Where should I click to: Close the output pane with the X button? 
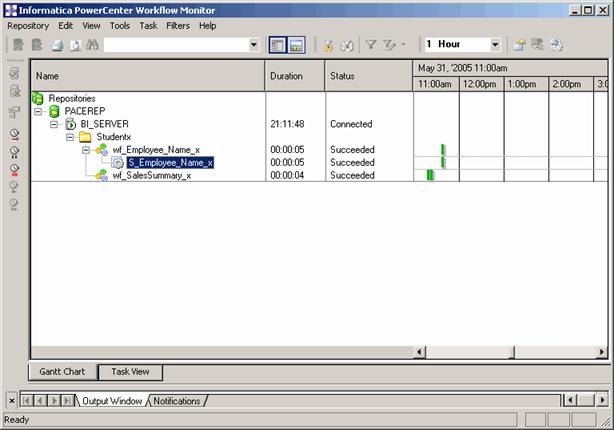pyautogui.click(x=12, y=401)
